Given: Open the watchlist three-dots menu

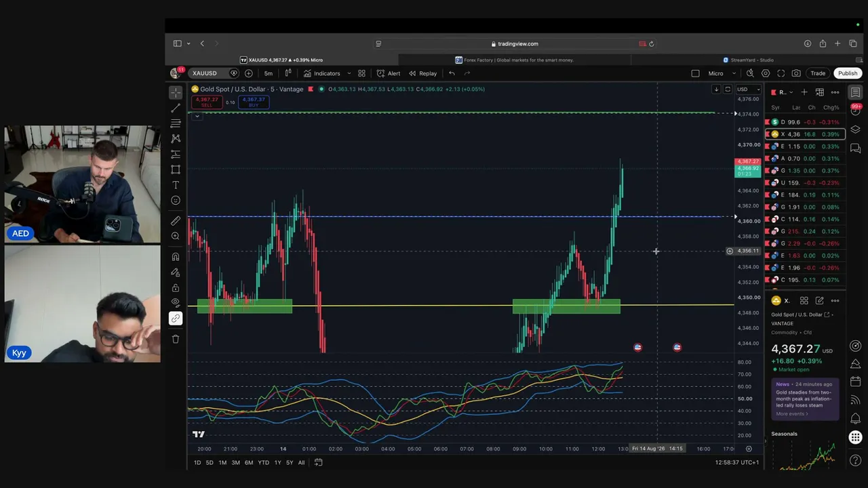Looking at the screenshot, I should (835, 92).
